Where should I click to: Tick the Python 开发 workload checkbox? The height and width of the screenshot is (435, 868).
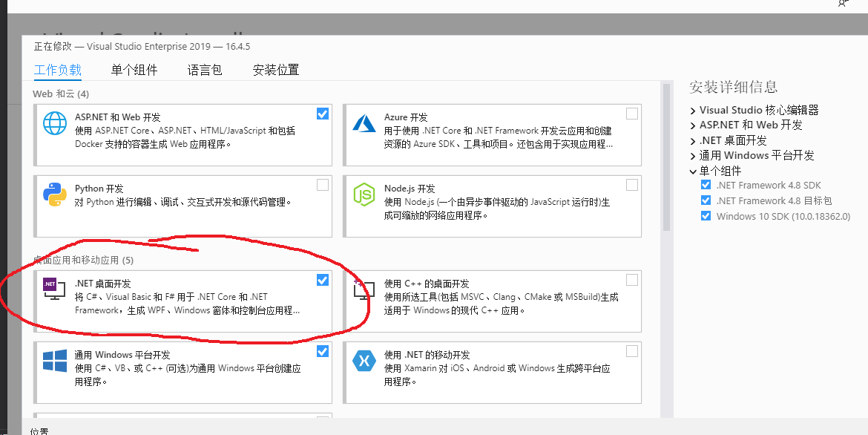(322, 185)
